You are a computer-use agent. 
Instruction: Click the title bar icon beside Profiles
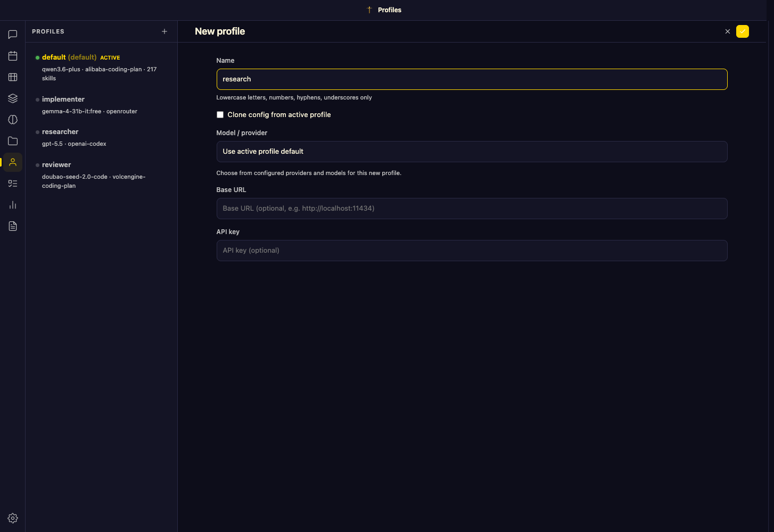click(369, 10)
